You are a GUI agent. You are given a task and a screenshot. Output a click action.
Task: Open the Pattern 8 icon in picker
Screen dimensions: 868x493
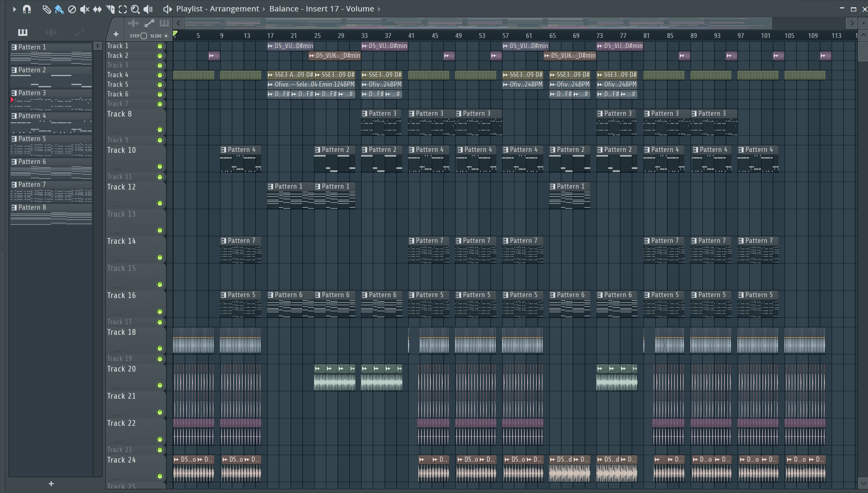(x=14, y=208)
